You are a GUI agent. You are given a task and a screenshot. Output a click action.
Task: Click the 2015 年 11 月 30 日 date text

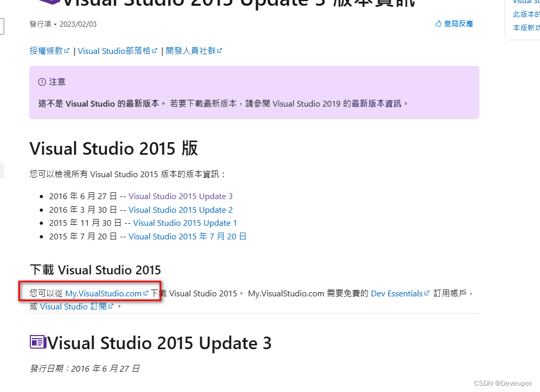[x=85, y=223]
